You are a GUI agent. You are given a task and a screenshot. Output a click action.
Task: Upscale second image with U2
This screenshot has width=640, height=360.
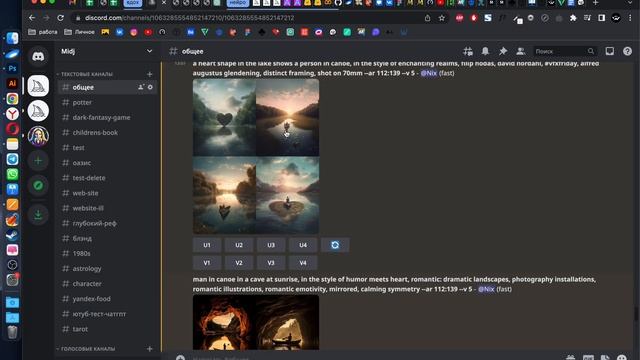pyautogui.click(x=239, y=245)
